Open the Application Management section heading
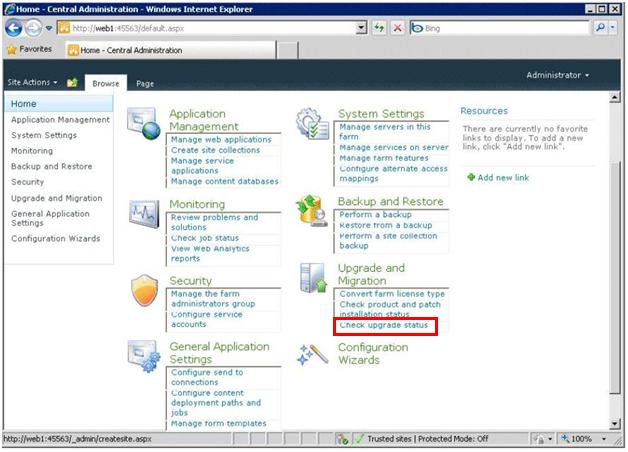The image size is (628, 452). tap(204, 120)
